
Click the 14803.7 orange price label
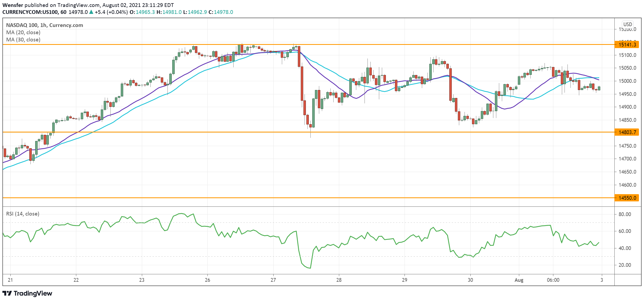click(x=627, y=132)
